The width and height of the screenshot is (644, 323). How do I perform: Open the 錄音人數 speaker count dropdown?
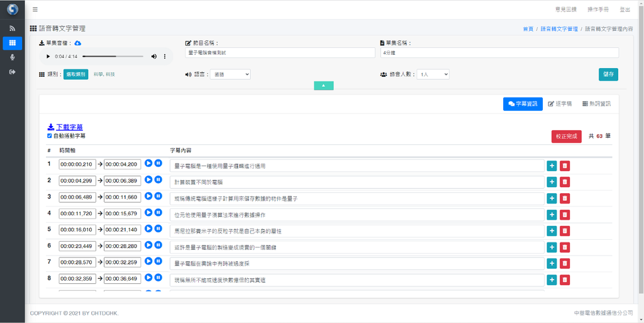coord(433,74)
